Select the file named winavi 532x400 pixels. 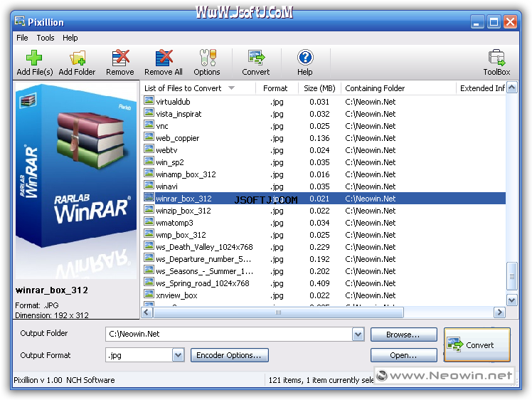[x=166, y=186]
